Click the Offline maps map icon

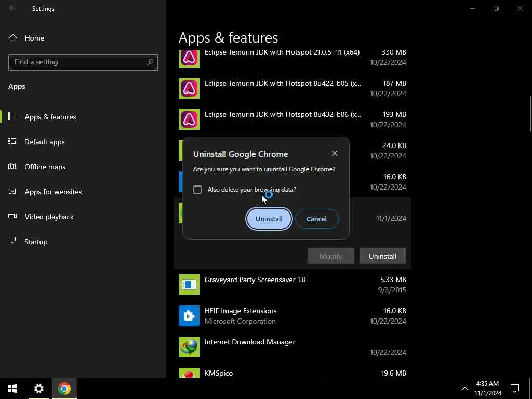12,167
